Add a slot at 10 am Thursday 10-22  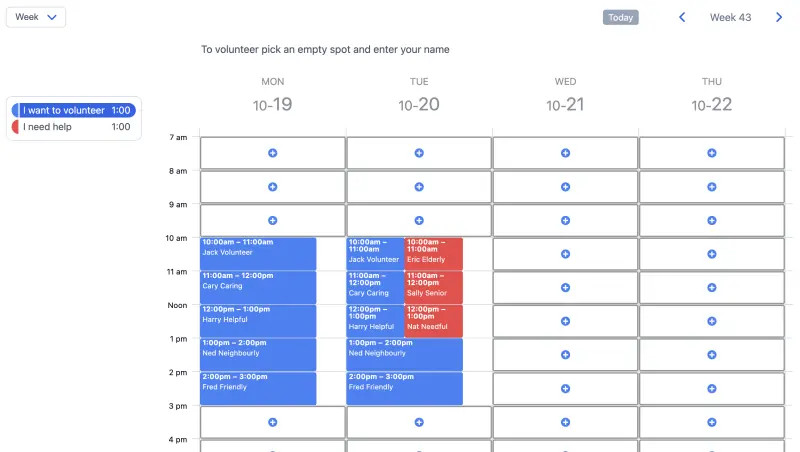tap(712, 254)
